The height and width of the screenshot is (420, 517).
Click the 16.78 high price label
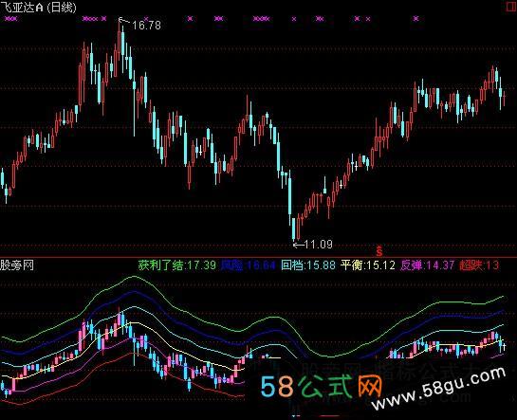click(x=146, y=25)
